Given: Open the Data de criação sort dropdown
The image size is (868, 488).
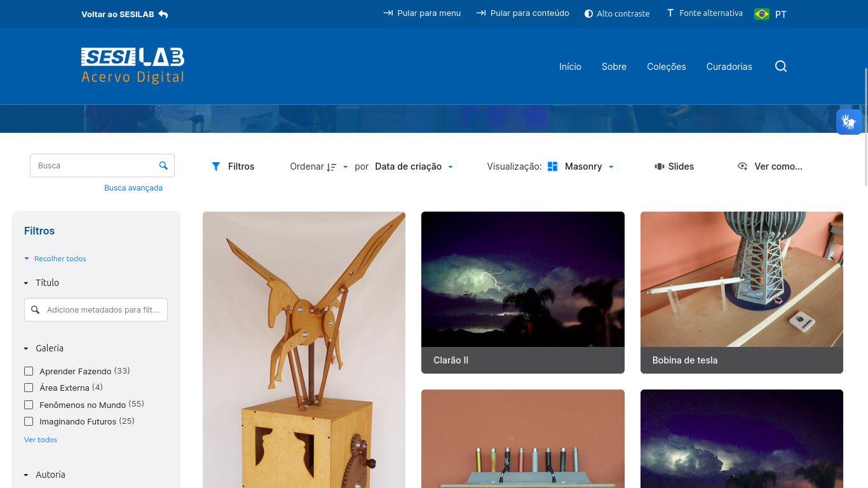Looking at the screenshot, I should click(x=414, y=166).
